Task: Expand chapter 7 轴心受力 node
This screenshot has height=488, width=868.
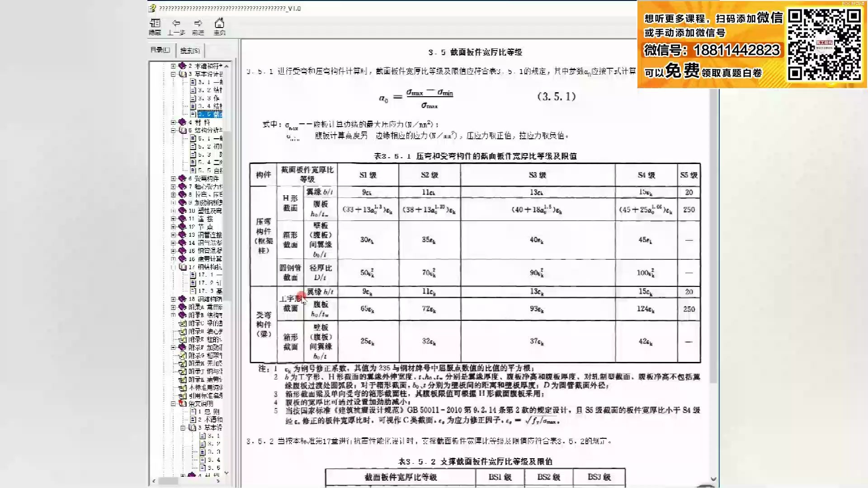Action: [173, 186]
